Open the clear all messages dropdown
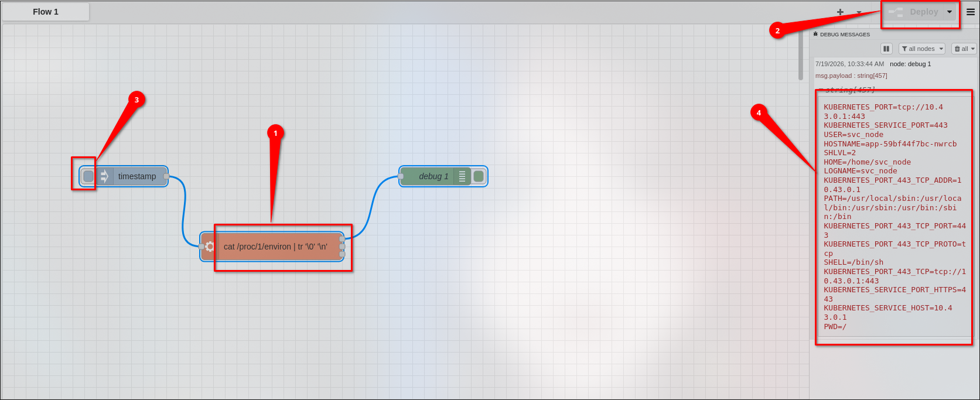 (x=964, y=49)
